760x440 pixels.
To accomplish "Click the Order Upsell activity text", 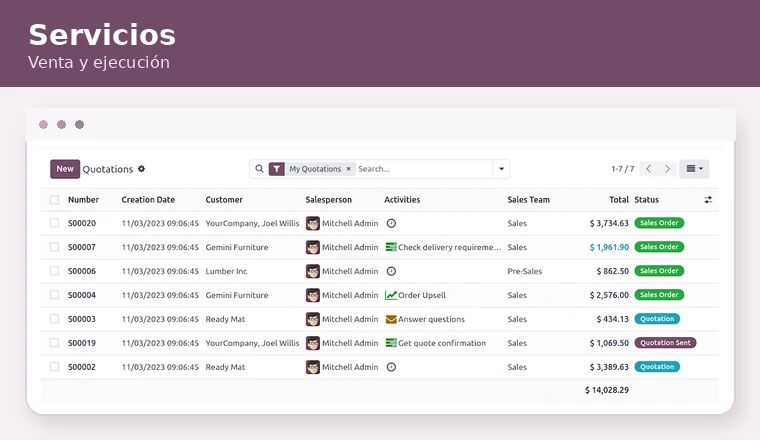I will click(x=422, y=295).
